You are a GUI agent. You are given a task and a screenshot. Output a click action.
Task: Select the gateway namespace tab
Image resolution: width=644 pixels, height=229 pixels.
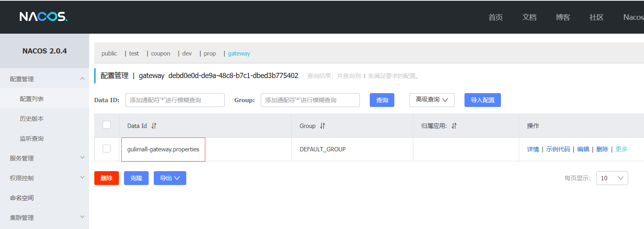239,53
